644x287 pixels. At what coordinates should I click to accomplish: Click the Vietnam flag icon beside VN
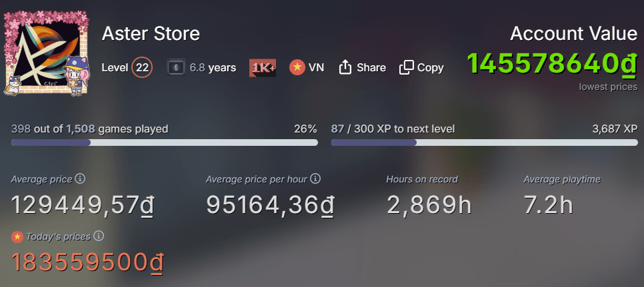coord(297,67)
